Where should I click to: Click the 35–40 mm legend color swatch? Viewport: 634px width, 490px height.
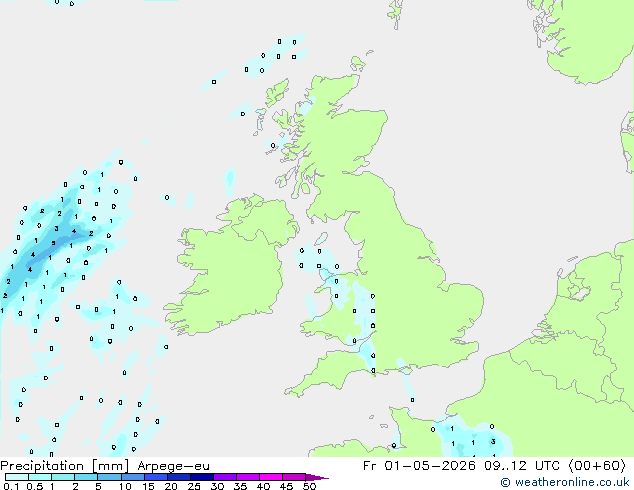click(248, 477)
